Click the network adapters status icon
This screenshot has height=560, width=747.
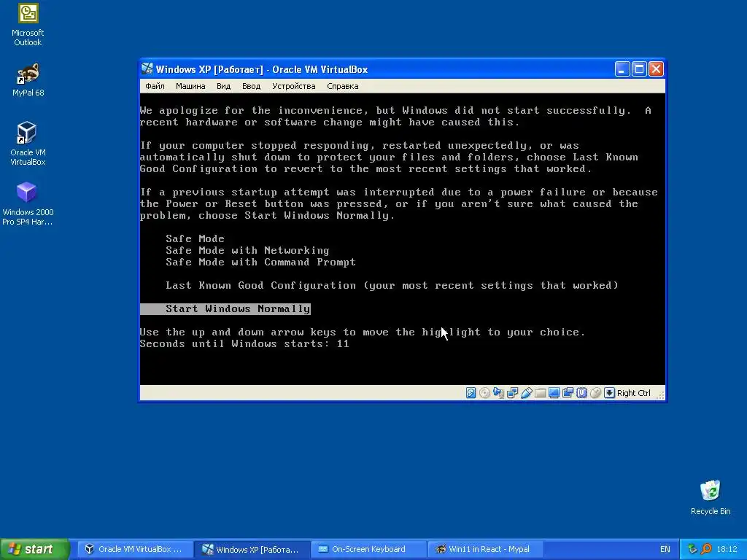click(x=513, y=393)
